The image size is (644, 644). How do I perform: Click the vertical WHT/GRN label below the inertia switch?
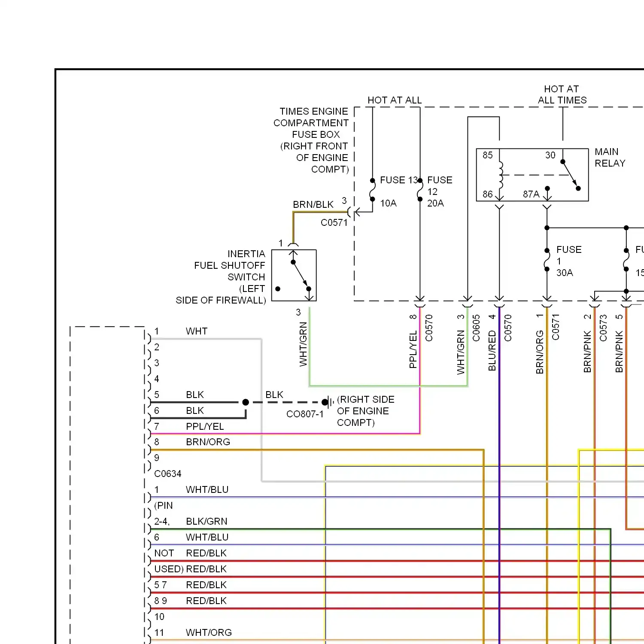[303, 344]
